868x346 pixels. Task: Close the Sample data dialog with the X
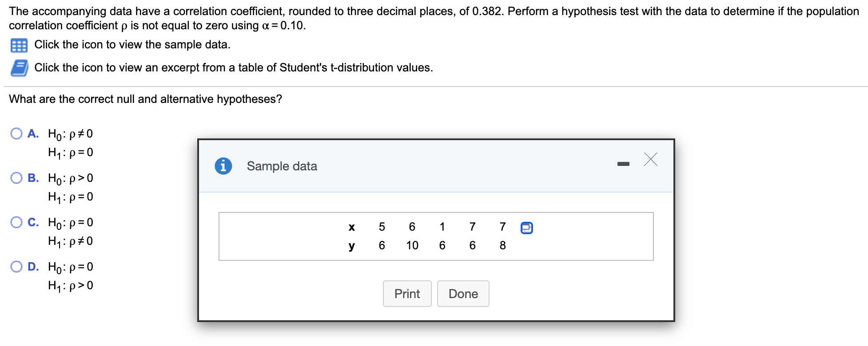tap(650, 160)
